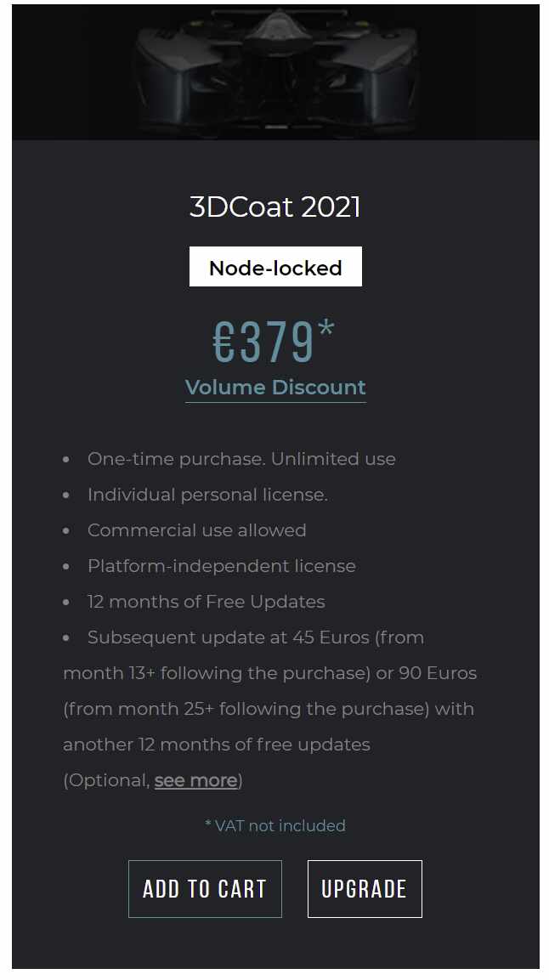Viewport: 549px width, 980px height.
Task: Select the Node-locked license badge
Action: point(275,268)
